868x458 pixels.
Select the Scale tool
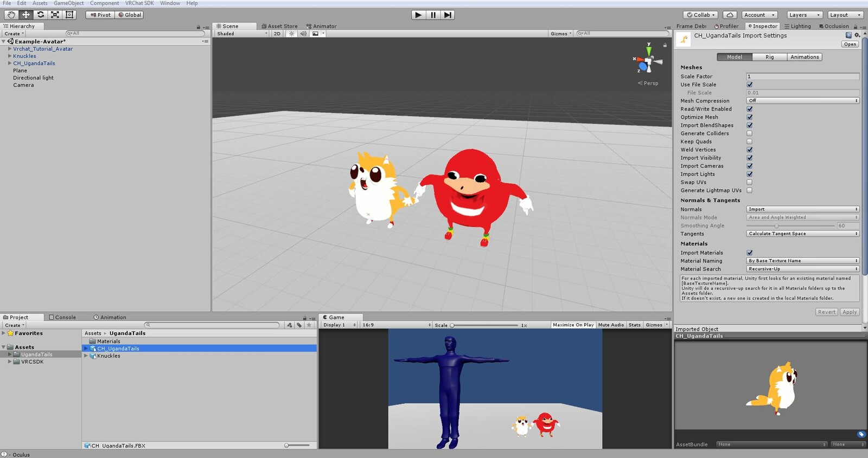[55, 15]
